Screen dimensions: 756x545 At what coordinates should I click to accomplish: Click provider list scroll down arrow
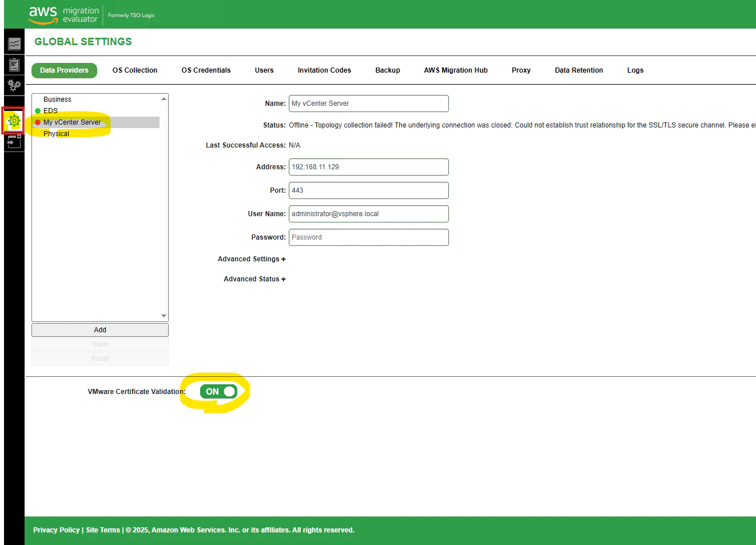(164, 316)
